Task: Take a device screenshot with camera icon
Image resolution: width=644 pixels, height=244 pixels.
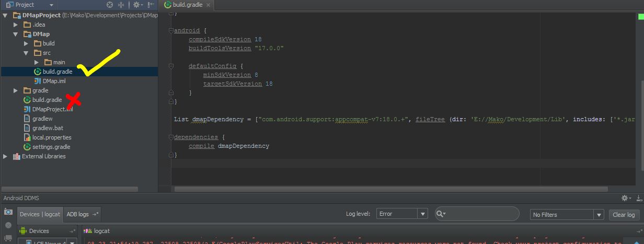Action: 8,212
